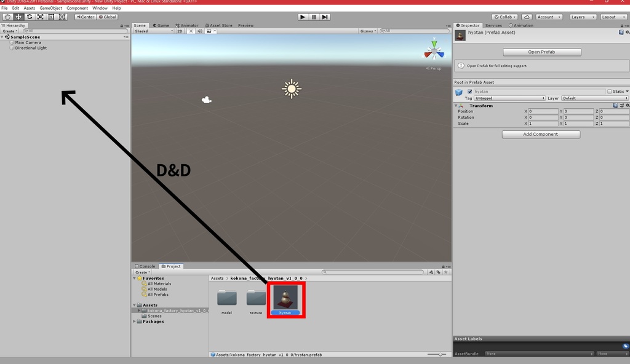Open the Account dropdown
Viewport: 630px width, 364px height.
tap(549, 17)
